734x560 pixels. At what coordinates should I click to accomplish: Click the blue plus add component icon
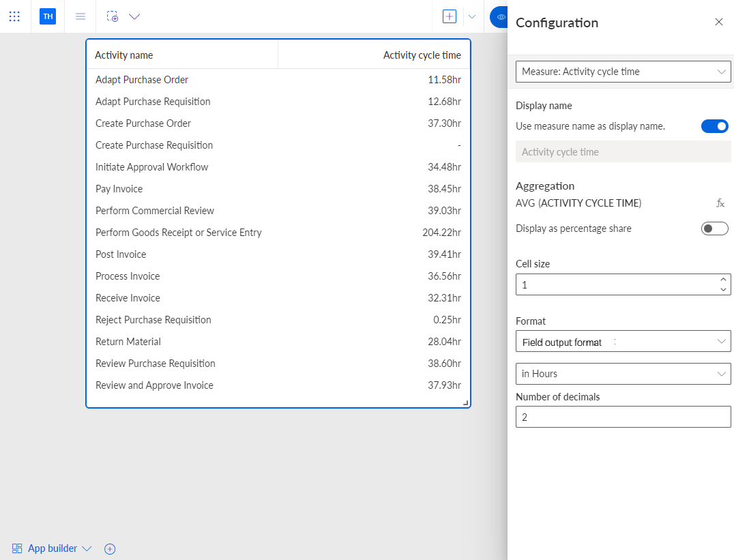pos(450,16)
